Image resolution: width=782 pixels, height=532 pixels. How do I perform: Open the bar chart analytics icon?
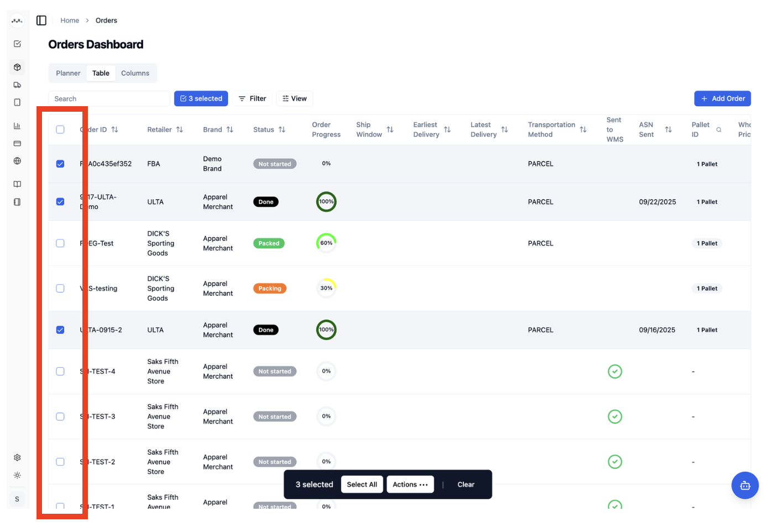pos(17,126)
